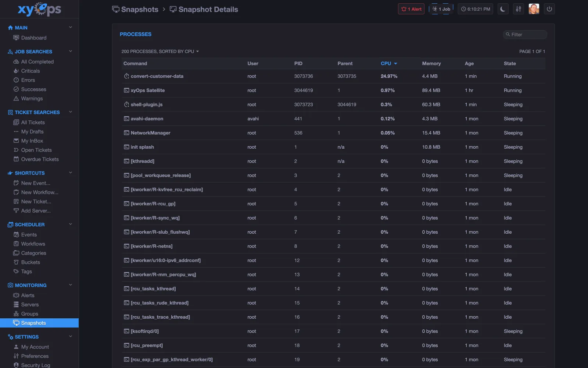Open the 1 Job indicator
Viewport: 588px width, 368px height.
(442, 9)
